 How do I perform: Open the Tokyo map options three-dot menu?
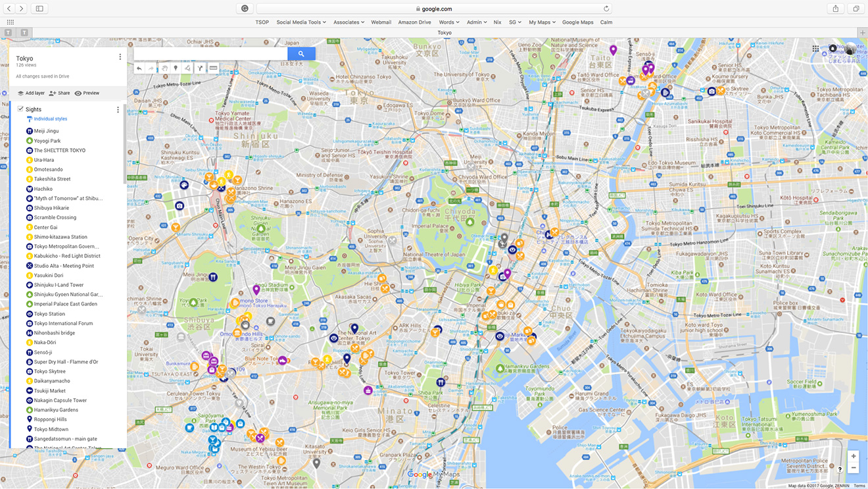coord(120,57)
